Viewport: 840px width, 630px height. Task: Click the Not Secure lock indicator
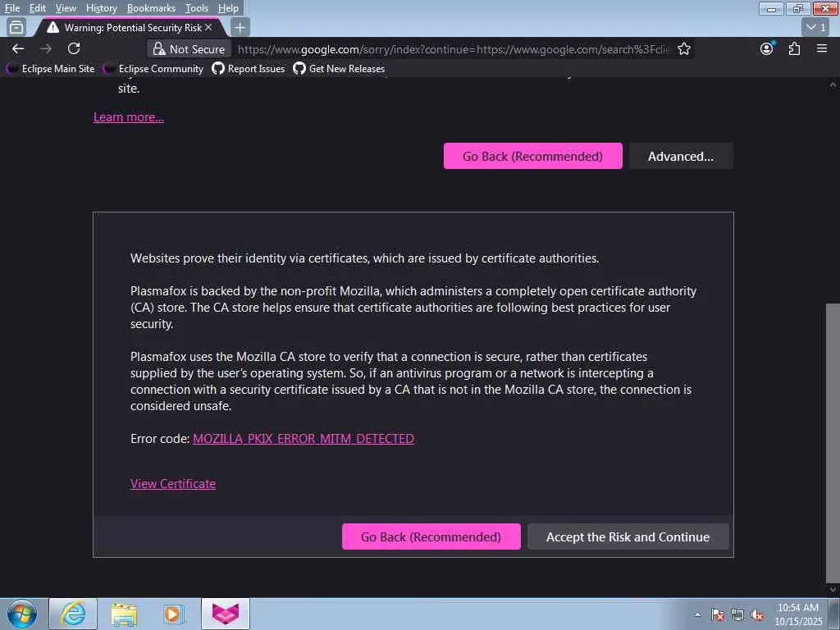[x=189, y=49]
